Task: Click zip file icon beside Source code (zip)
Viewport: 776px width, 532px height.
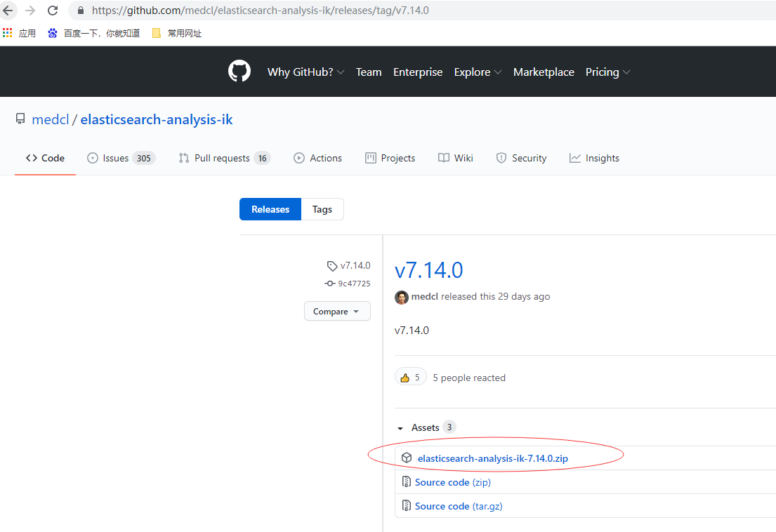Action: (x=407, y=481)
